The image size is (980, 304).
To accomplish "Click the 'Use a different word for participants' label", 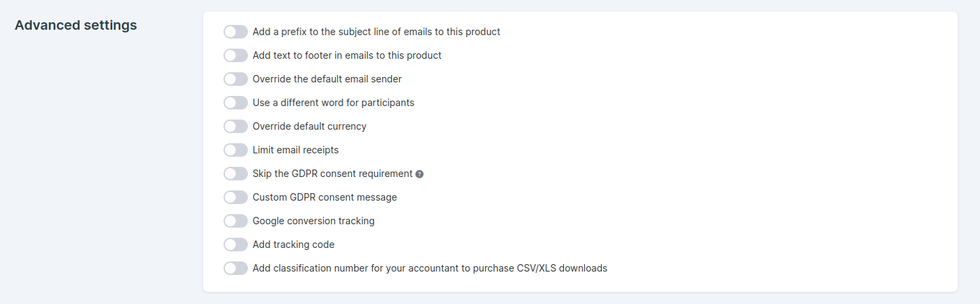I will 334,103.
